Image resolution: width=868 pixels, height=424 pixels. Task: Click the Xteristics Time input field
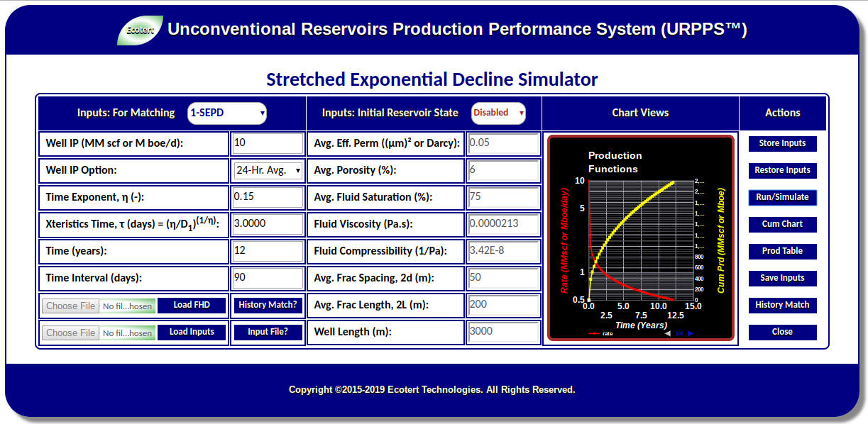(x=268, y=224)
